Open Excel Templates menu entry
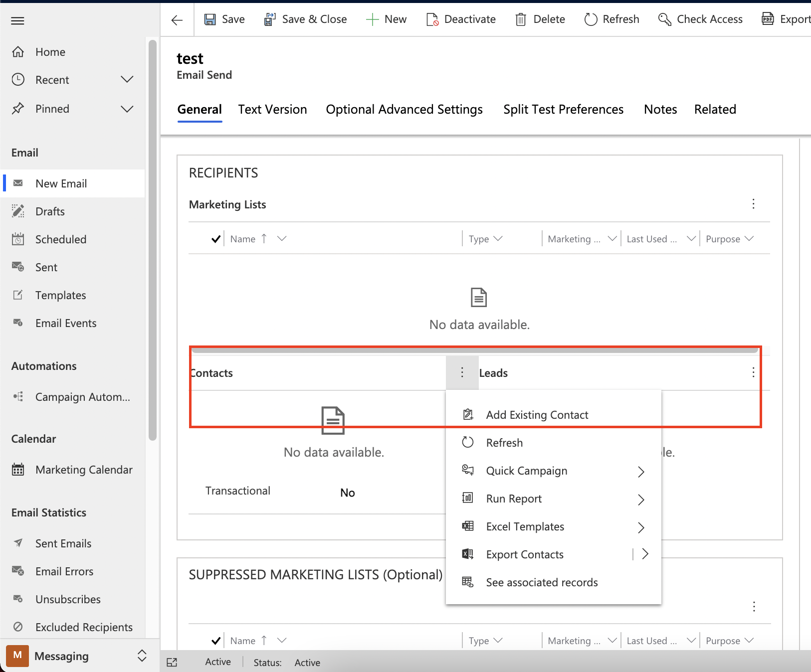 pos(554,526)
